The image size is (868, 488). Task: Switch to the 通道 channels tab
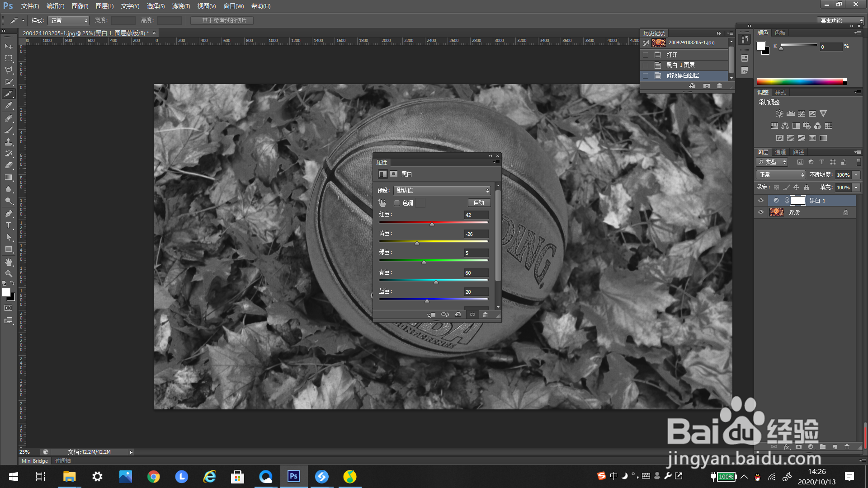pyautogui.click(x=780, y=152)
